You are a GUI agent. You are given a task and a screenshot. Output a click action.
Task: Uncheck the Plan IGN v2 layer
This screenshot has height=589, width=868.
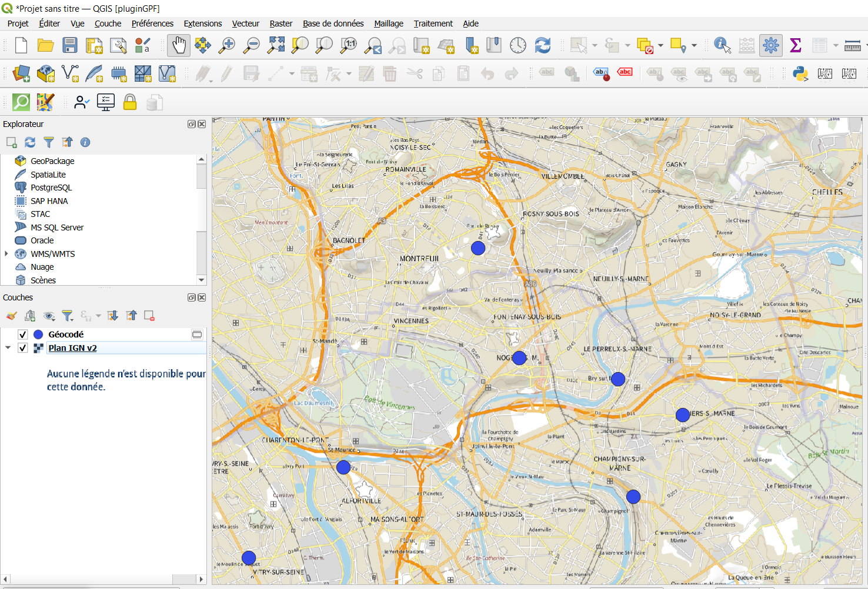click(23, 348)
